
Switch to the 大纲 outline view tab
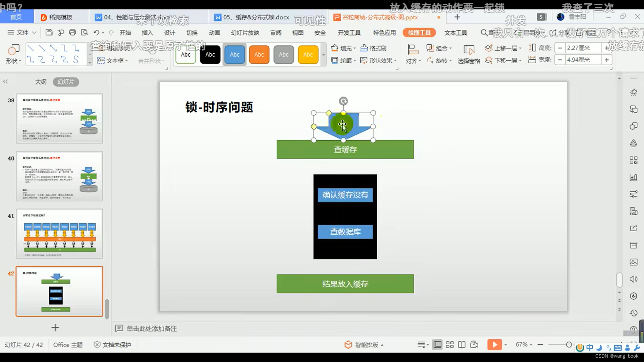[41, 82]
